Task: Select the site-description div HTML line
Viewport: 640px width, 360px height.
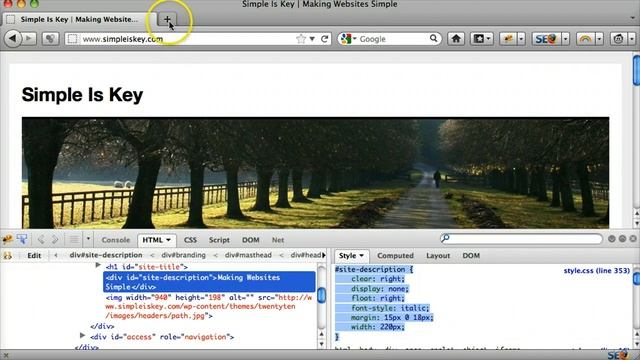Action: click(209, 282)
